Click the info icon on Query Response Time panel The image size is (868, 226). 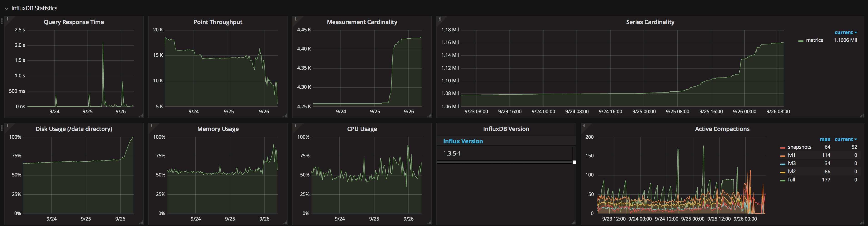(x=7, y=19)
